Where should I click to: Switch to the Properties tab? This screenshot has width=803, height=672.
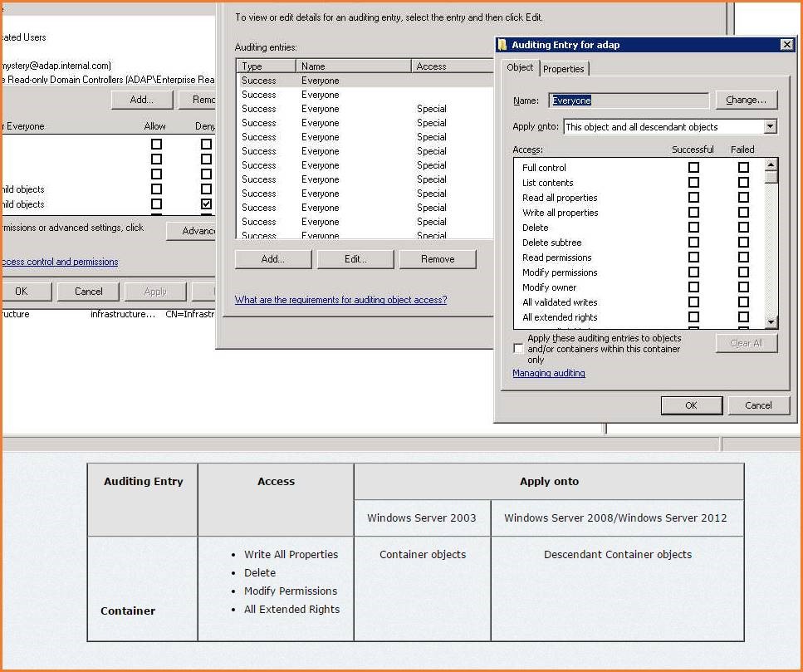pos(563,69)
